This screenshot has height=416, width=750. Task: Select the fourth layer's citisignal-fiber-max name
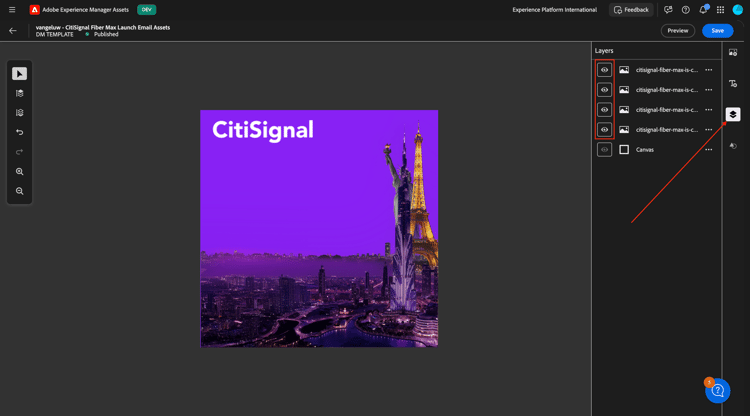(x=667, y=130)
